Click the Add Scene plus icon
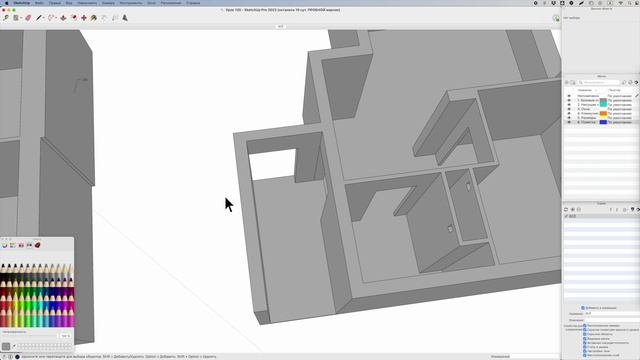The height and width of the screenshot is (360, 640). [x=573, y=209]
